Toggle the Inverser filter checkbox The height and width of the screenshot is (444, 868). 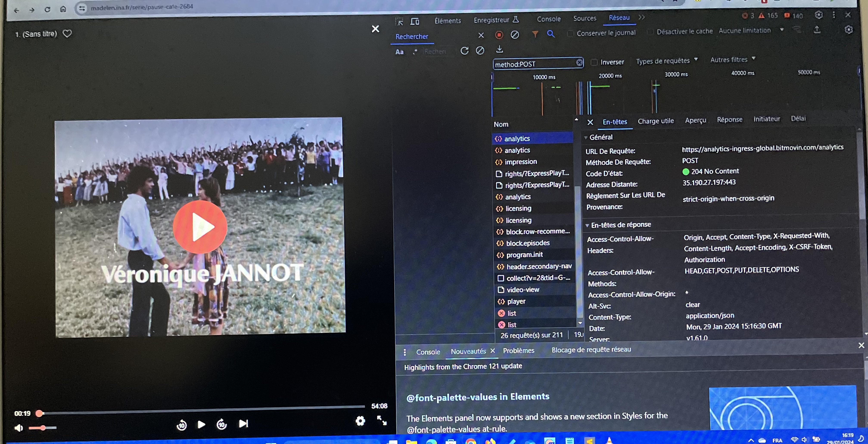(594, 62)
